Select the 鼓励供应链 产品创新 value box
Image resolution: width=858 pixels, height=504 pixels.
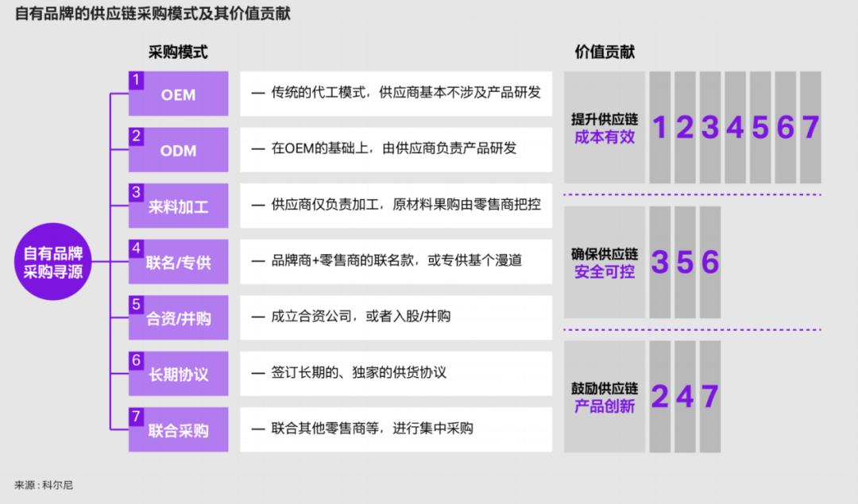[605, 397]
